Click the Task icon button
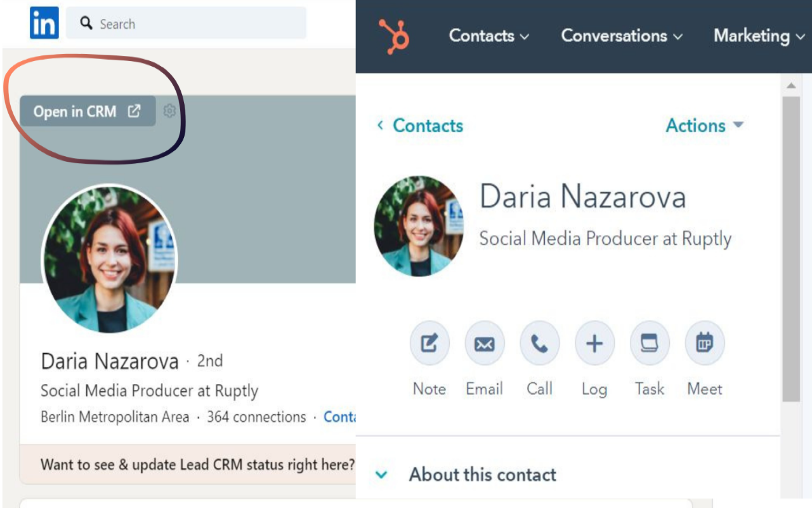Screen dimensions: 812x508 pos(650,344)
